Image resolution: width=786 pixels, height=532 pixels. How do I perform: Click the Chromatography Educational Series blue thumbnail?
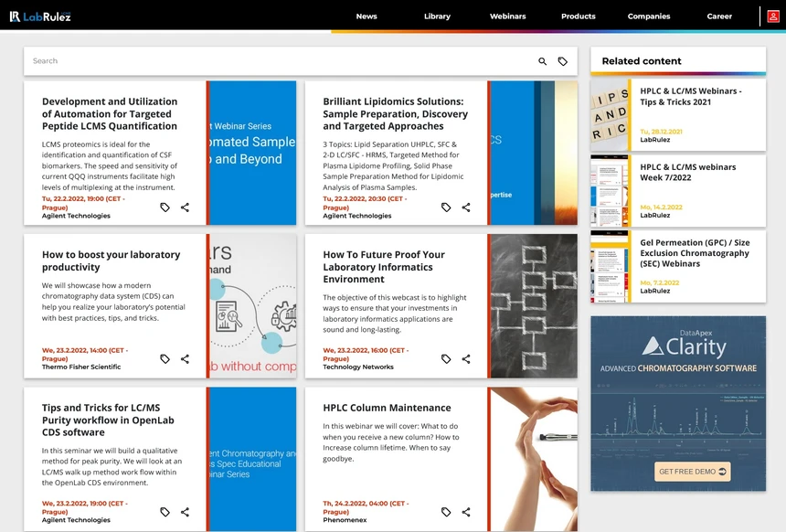(252, 459)
